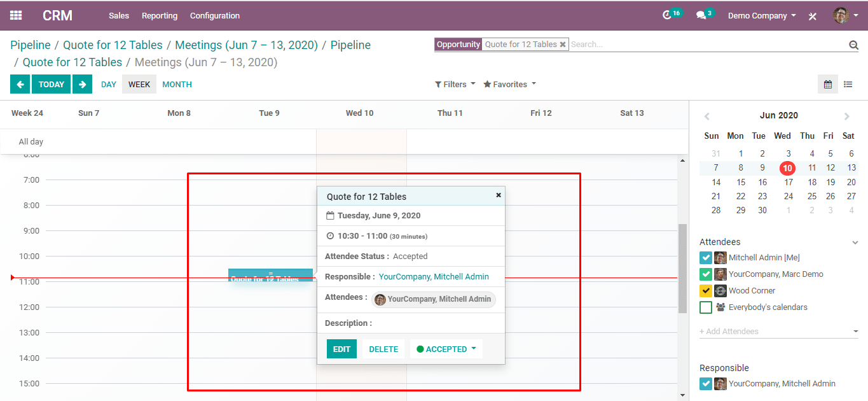Open the Filters dropdown
Viewport: 868px width, 401px height.
[455, 84]
